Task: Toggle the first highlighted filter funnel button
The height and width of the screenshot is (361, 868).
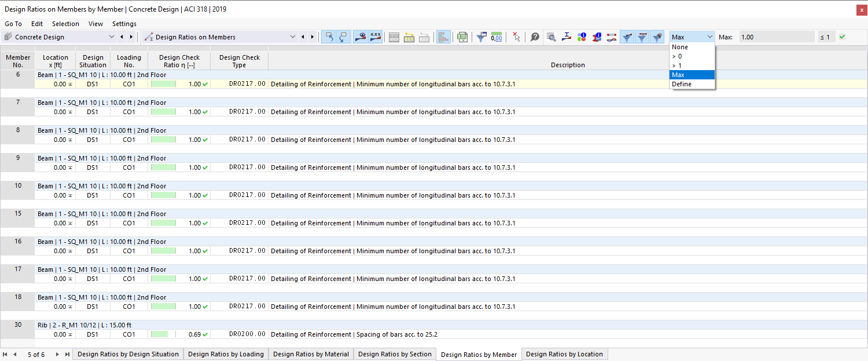Action: click(x=627, y=37)
